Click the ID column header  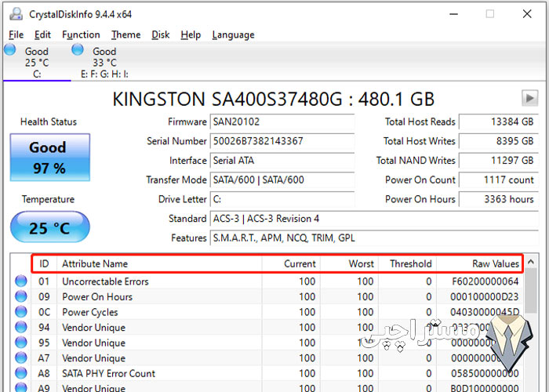44,263
